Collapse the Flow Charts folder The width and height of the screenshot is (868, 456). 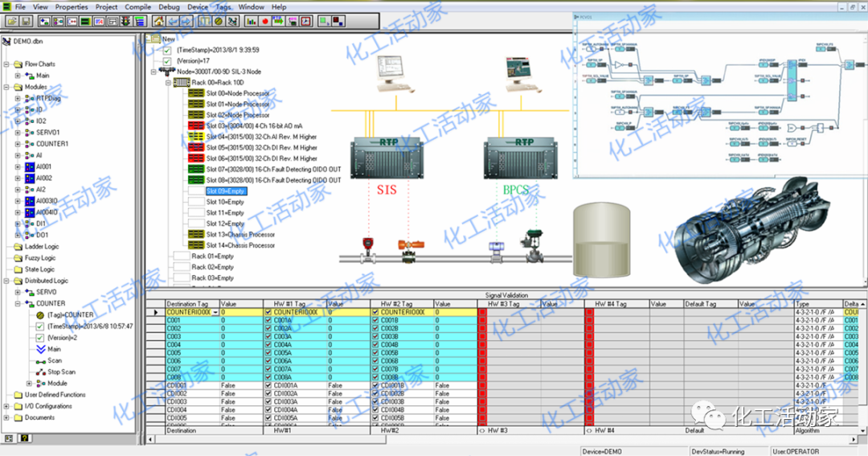click(x=6, y=64)
